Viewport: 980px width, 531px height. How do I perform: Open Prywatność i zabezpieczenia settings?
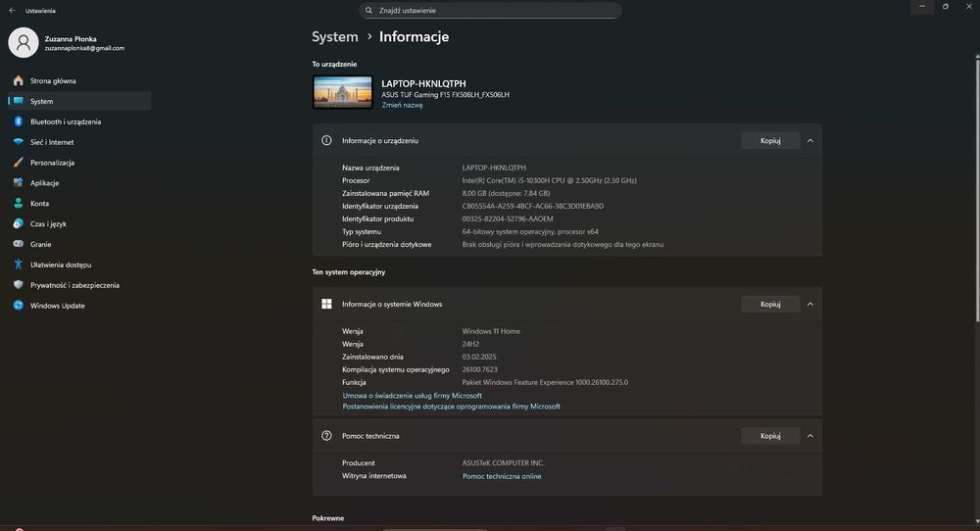tap(79, 285)
